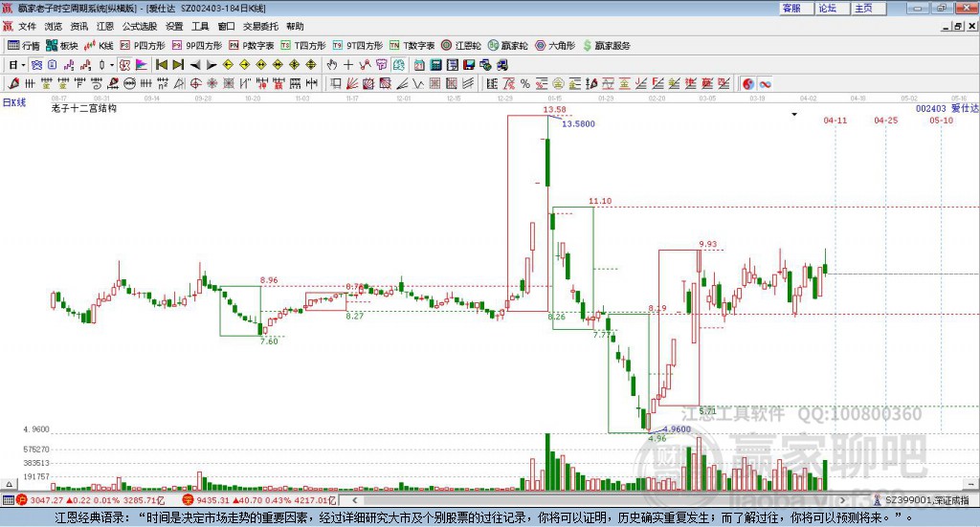Open 文件 menu

(x=27, y=26)
